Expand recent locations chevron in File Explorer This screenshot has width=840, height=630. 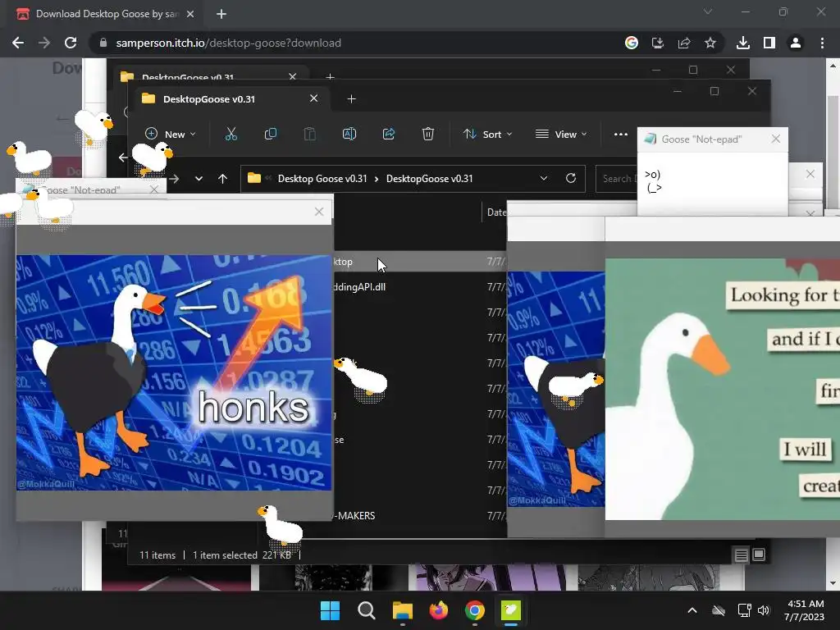point(199,178)
